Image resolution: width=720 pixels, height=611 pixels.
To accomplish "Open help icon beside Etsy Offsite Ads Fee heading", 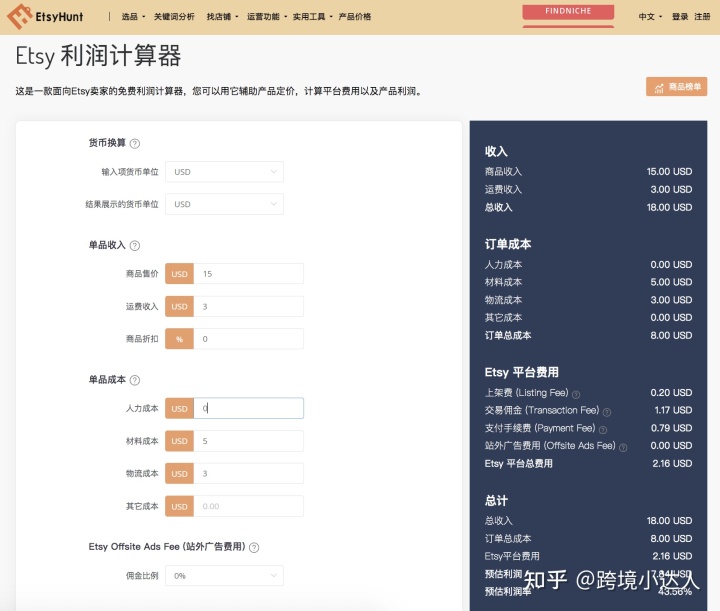I will [254, 547].
